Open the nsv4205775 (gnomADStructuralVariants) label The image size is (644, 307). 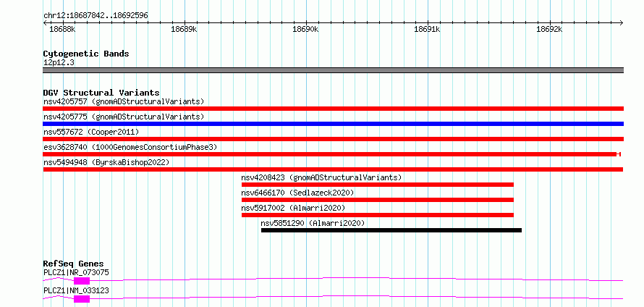pos(124,117)
